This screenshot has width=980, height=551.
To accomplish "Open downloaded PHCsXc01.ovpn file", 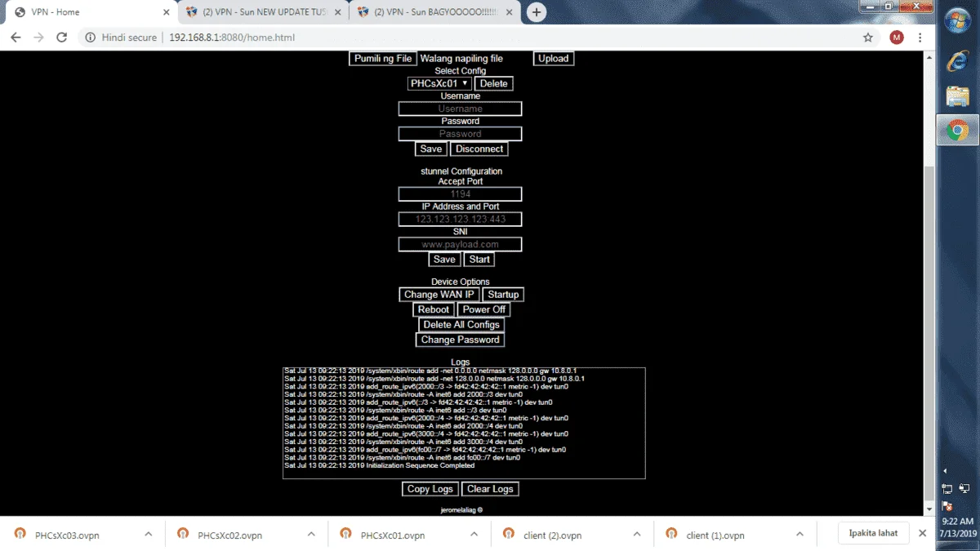I will tap(393, 535).
